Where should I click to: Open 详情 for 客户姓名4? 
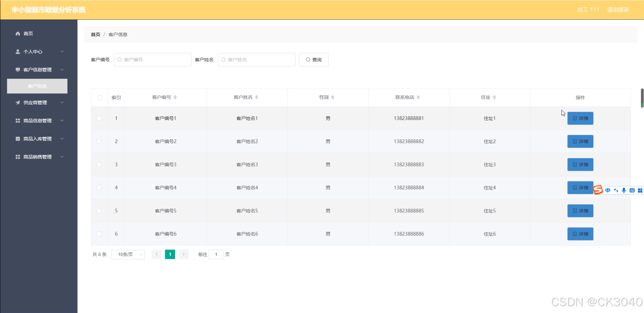pos(580,188)
